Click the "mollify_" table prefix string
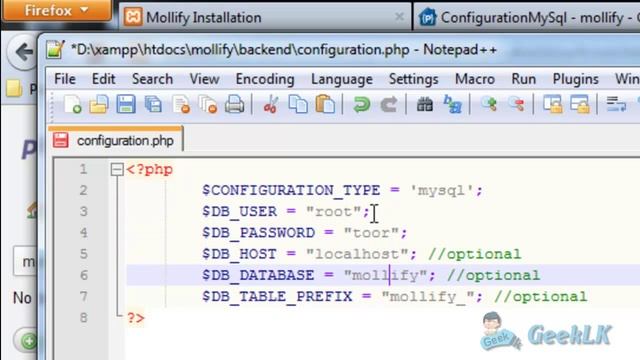 click(x=428, y=296)
